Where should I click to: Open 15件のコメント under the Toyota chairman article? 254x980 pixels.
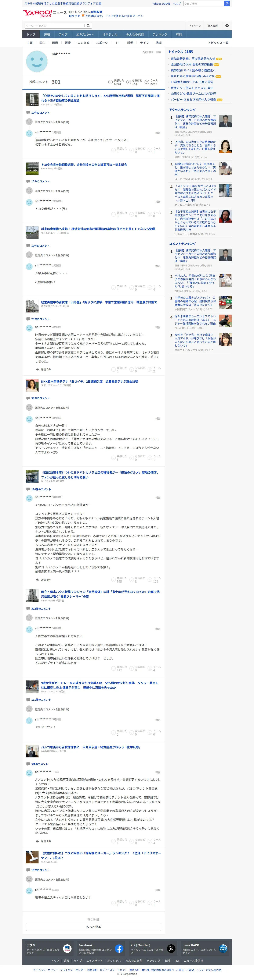(x=40, y=181)
